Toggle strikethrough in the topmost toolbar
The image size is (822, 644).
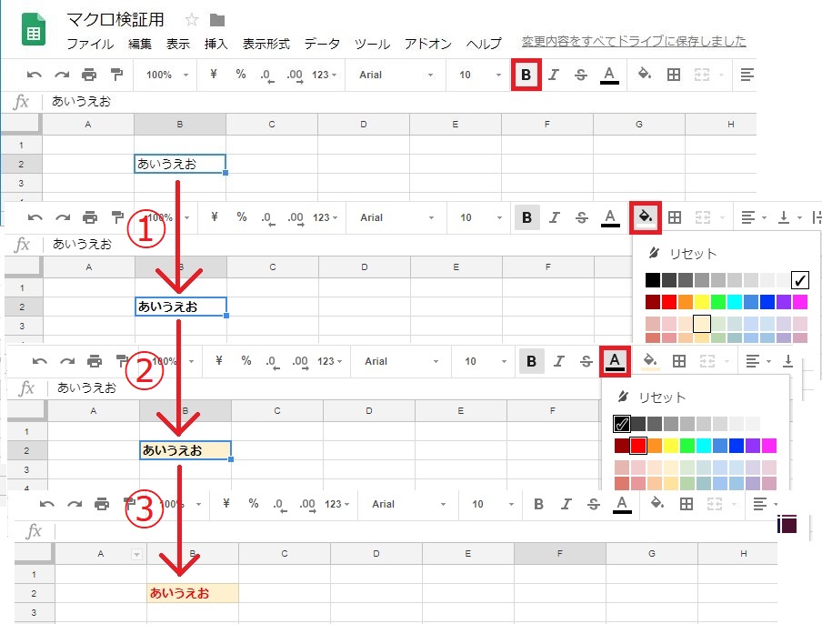(581, 75)
